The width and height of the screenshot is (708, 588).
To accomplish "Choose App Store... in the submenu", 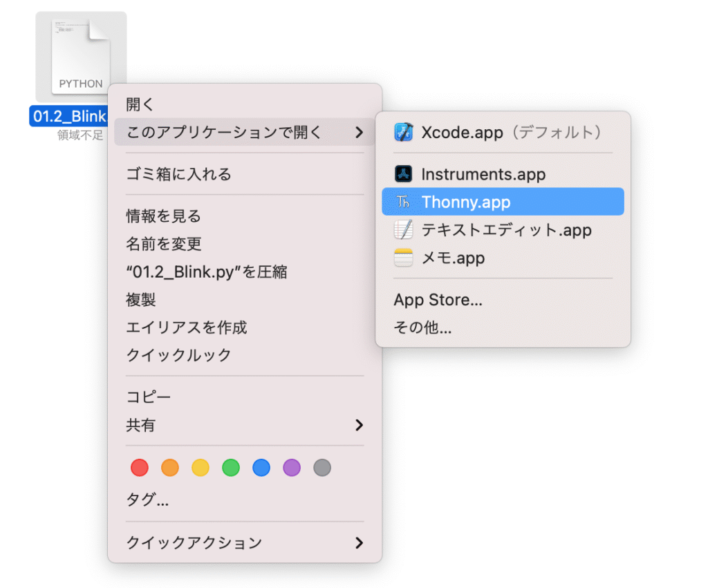I will coord(503,300).
